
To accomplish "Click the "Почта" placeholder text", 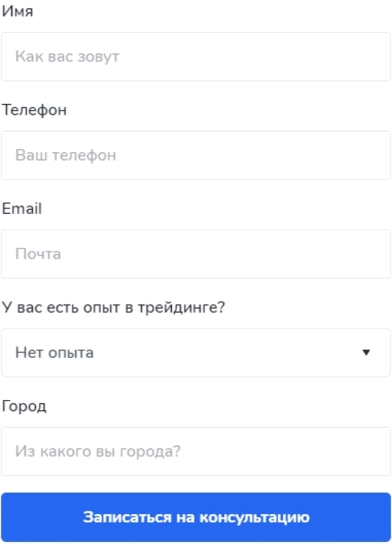I will (38, 254).
